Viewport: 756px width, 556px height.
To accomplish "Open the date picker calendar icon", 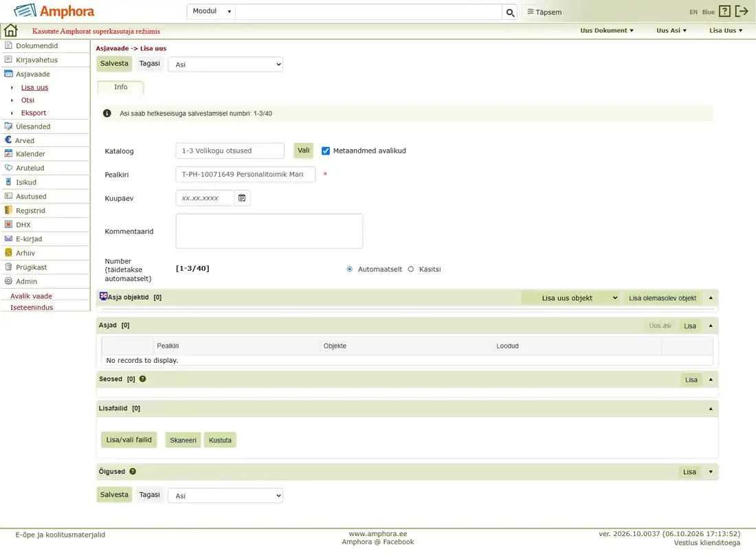I will tap(242, 198).
